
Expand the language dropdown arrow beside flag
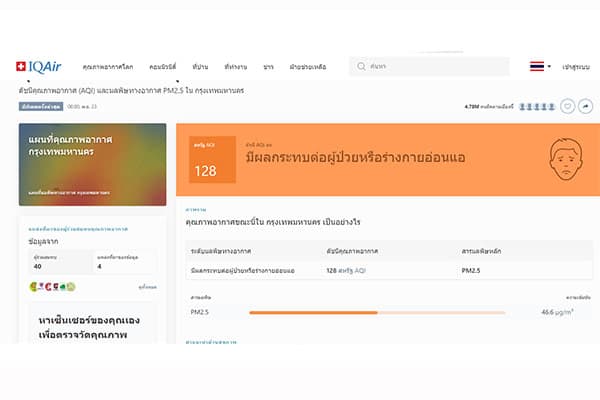click(549, 67)
